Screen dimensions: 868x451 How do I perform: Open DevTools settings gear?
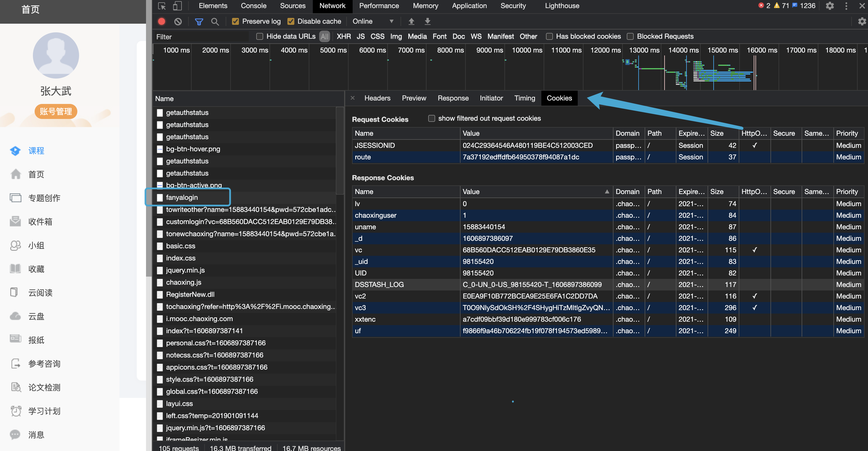pyautogui.click(x=830, y=6)
